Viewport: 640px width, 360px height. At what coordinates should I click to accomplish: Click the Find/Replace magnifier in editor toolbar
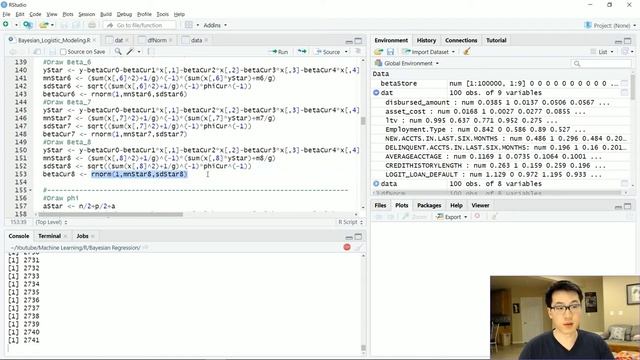click(x=118, y=51)
